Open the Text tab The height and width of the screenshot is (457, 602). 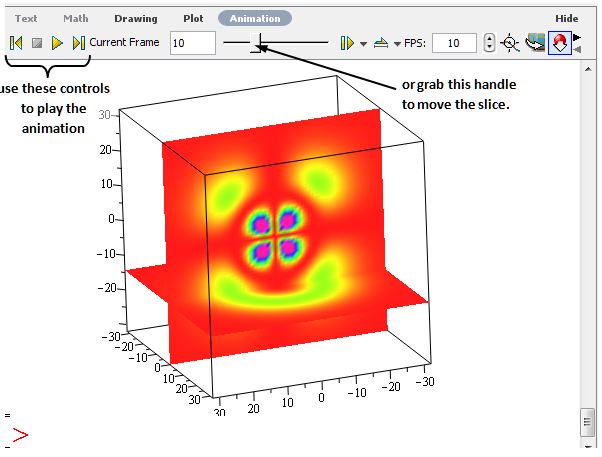(x=26, y=18)
